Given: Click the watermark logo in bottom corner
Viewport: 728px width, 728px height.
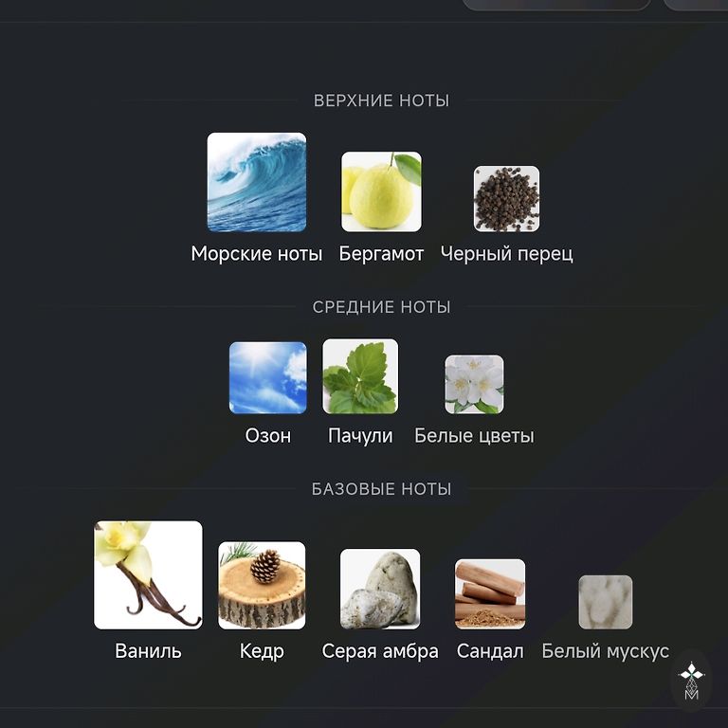Looking at the screenshot, I should pyautogui.click(x=691, y=681).
